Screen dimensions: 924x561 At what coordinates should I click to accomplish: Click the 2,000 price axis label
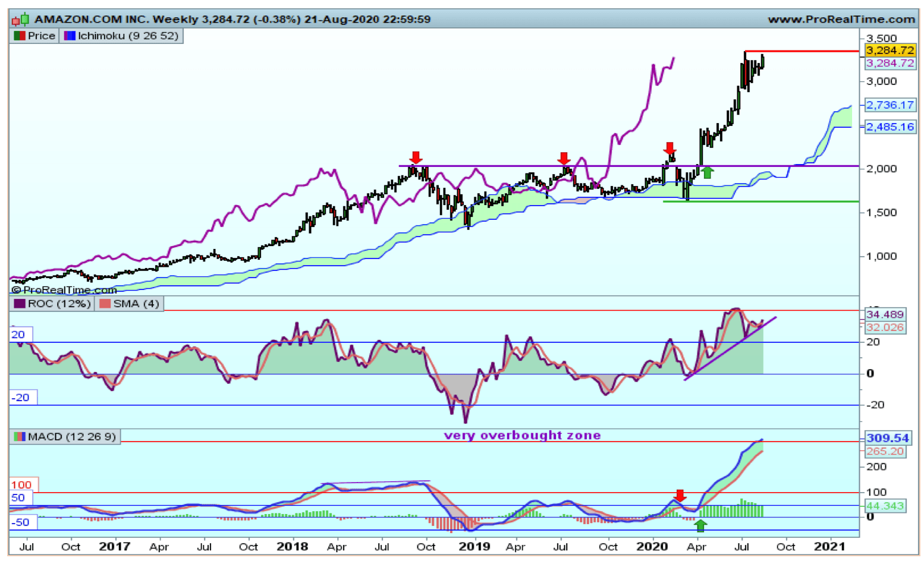point(882,169)
